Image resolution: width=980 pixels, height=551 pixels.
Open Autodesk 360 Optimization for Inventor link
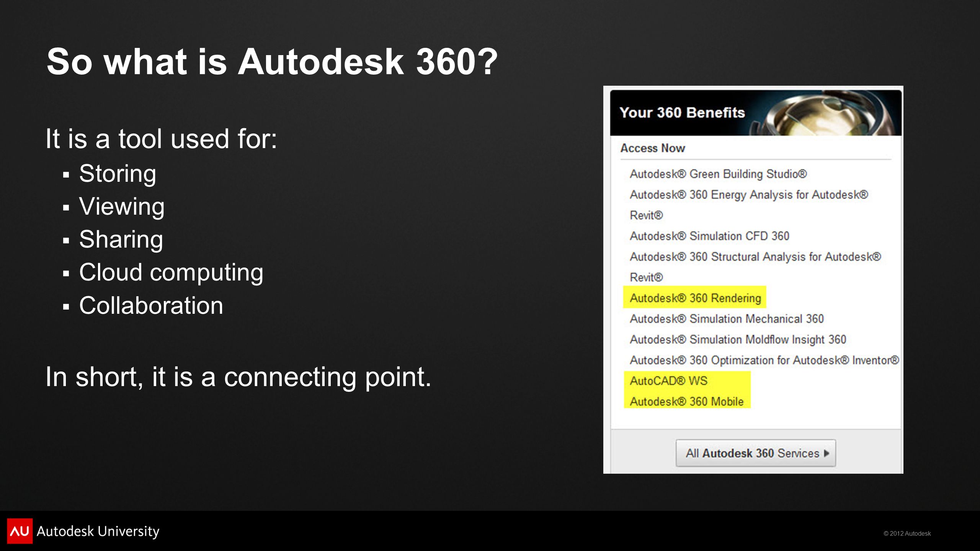(764, 360)
